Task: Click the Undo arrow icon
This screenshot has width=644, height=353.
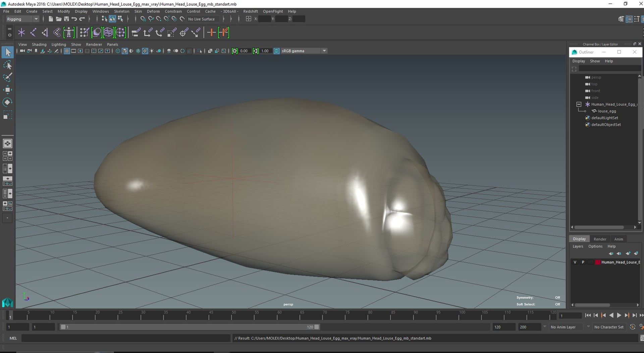Action: pos(74,19)
